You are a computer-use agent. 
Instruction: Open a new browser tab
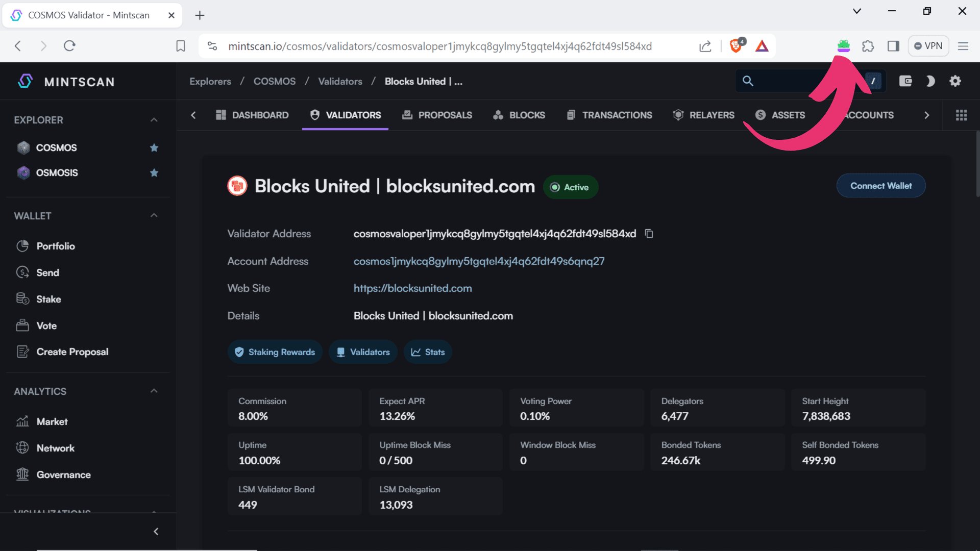[x=200, y=15]
